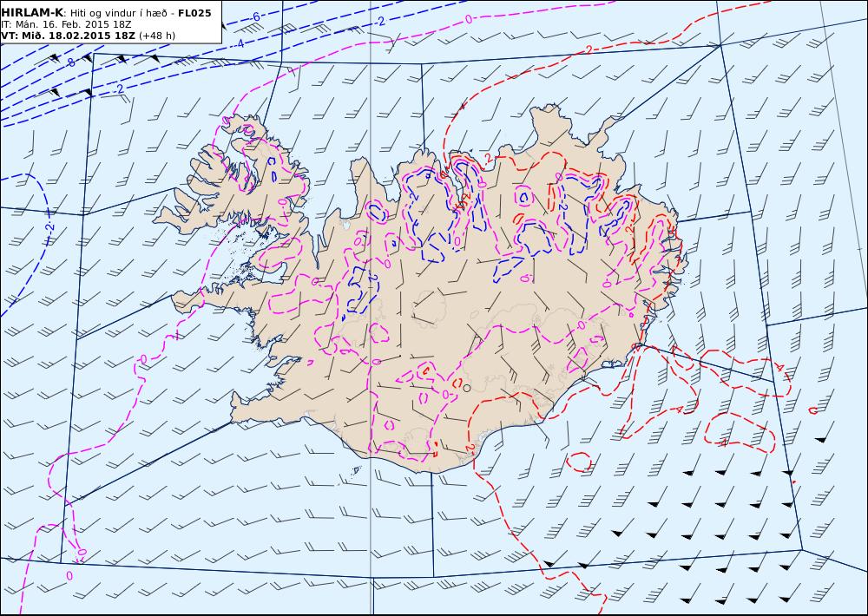Click the '(+48 h)' forecast offset text
The image size is (868, 616).
click(156, 36)
